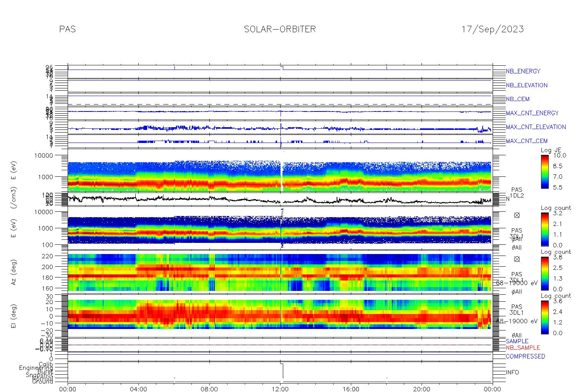Click the PAS 1DL2 label

click(517, 193)
